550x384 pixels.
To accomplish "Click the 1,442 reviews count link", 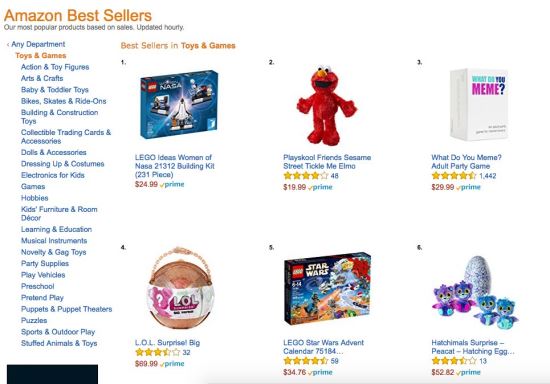I will coord(488,176).
